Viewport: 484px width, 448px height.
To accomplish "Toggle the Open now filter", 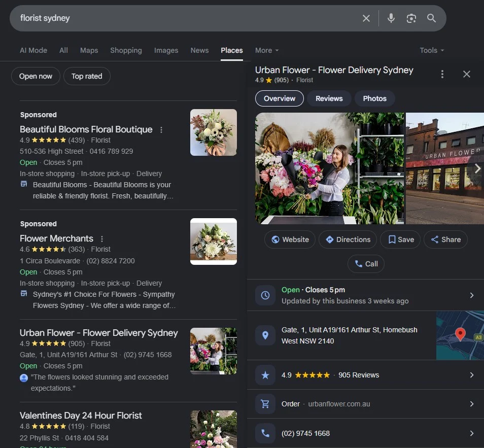I will 36,76.
